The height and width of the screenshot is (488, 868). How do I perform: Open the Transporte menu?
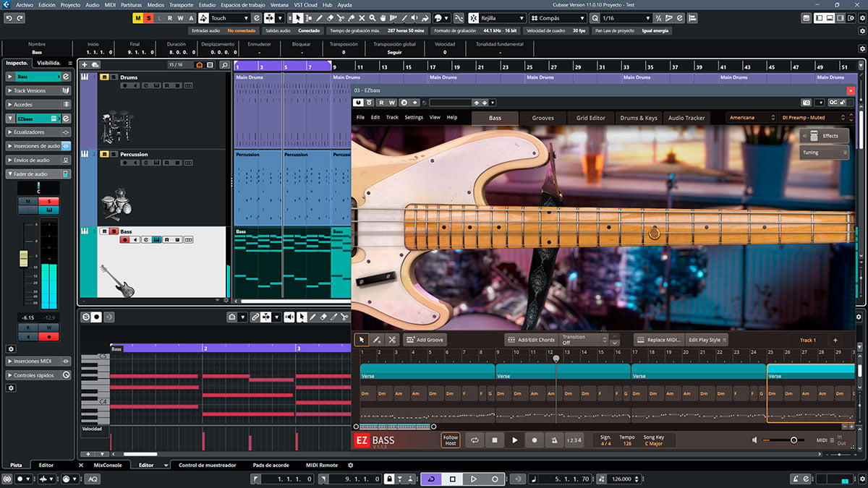[x=181, y=4]
